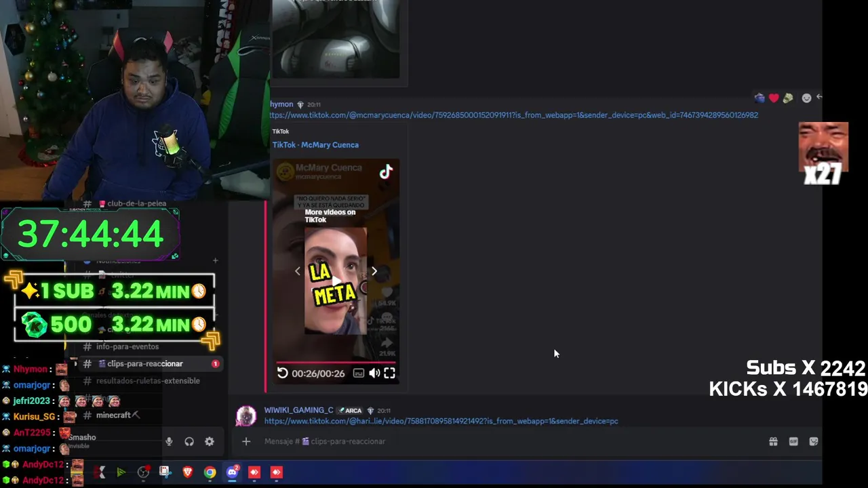Screen dimensions: 868x488
Task: Open Google Chrome from the taskbar
Action: point(210,472)
